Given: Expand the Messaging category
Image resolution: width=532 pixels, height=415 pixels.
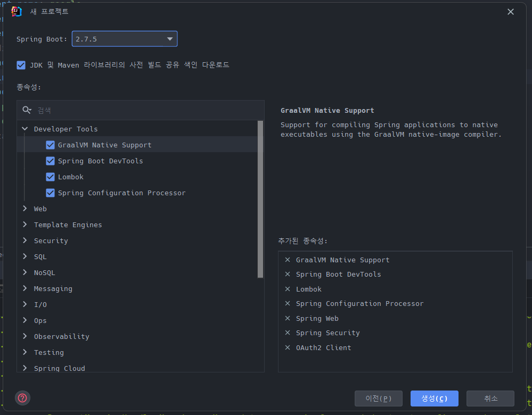Looking at the screenshot, I should click(x=25, y=288).
